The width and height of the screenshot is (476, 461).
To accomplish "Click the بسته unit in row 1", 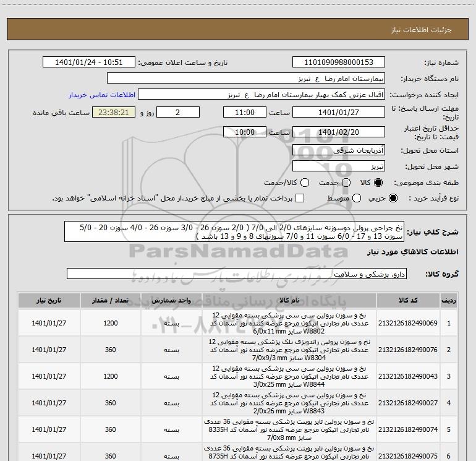I will pos(171,324).
